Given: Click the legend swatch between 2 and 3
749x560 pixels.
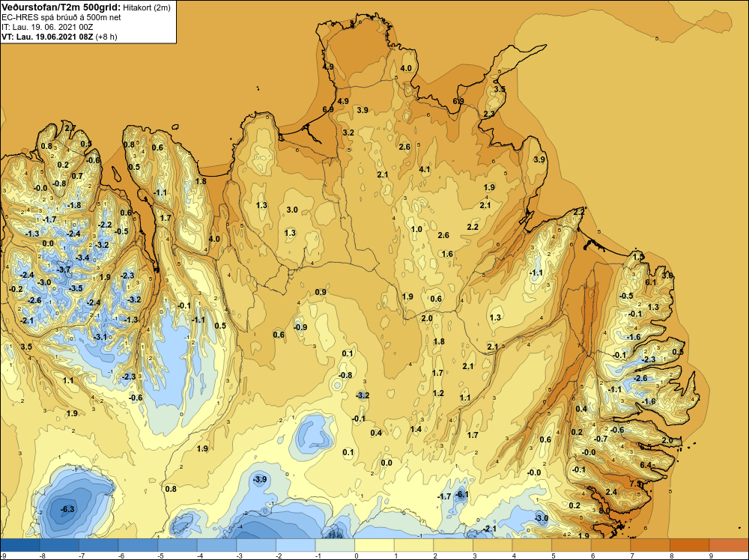Looking at the screenshot, I should (x=453, y=545).
